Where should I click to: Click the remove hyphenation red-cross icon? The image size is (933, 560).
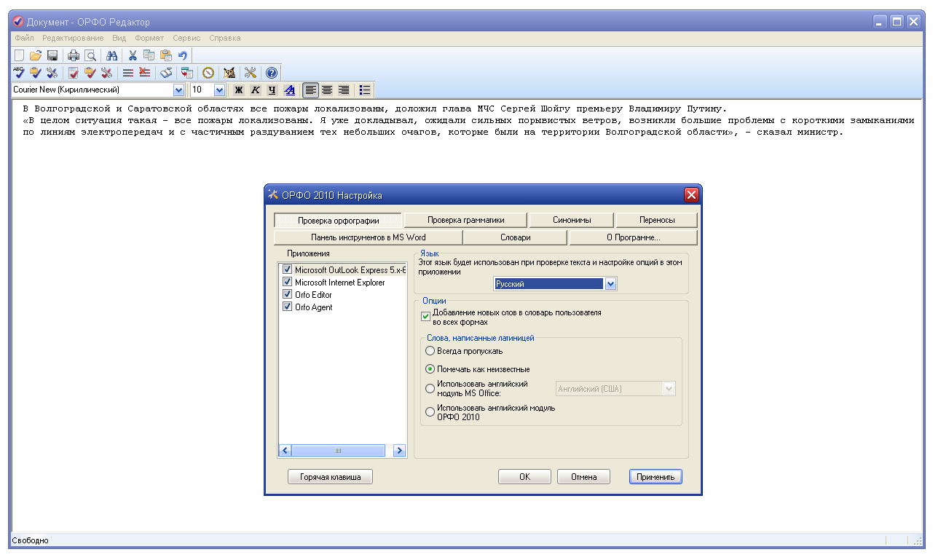pyautogui.click(x=145, y=73)
